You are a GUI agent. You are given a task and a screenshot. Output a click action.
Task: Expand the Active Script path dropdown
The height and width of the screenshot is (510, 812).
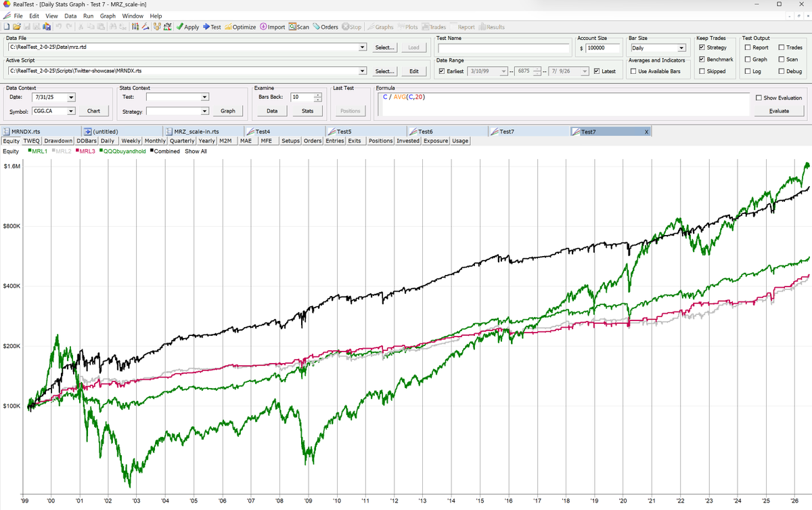(363, 70)
